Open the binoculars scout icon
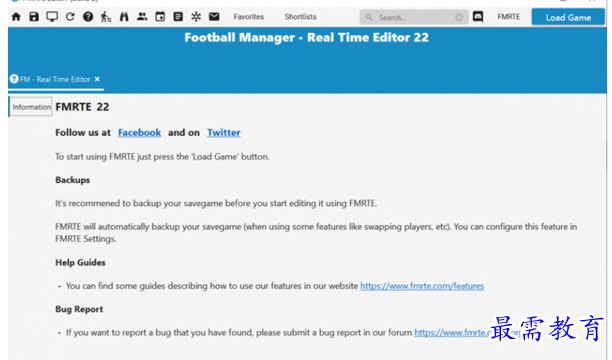Viewport: 612px width, 360px height. (124, 17)
